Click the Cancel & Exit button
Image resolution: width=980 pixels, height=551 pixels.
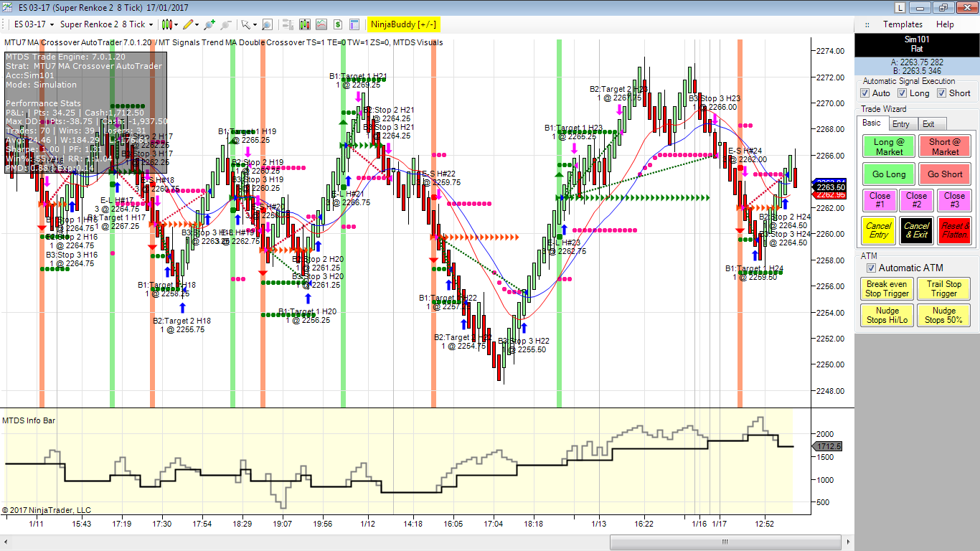[916, 230]
